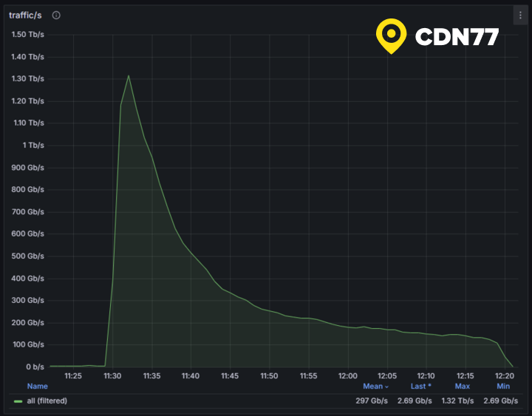Sort legend by Max column
The image size is (532, 416).
click(x=462, y=386)
